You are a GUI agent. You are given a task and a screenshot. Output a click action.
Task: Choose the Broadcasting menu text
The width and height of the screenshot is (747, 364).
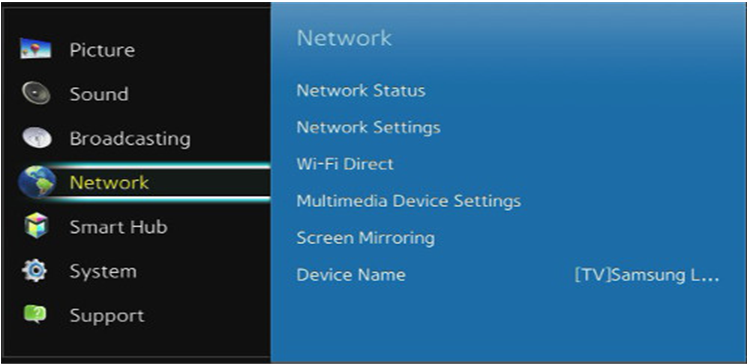pyautogui.click(x=130, y=139)
